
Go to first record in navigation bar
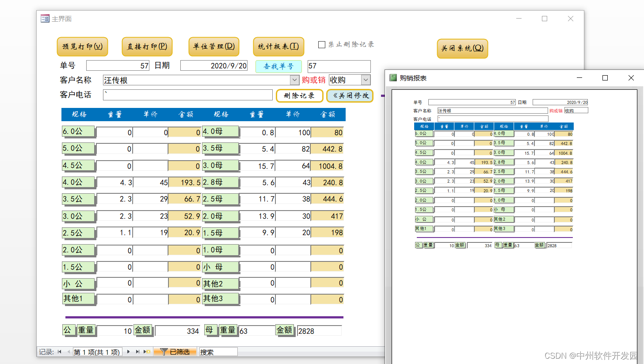[60, 352]
